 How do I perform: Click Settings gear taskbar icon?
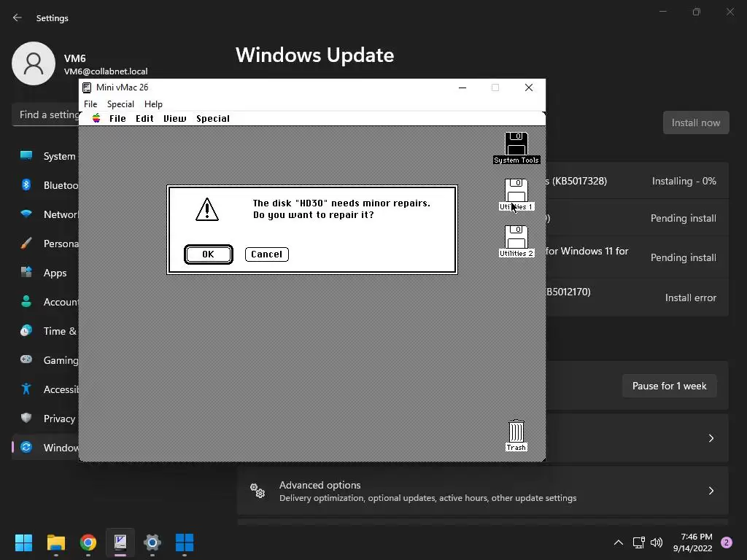(152, 542)
